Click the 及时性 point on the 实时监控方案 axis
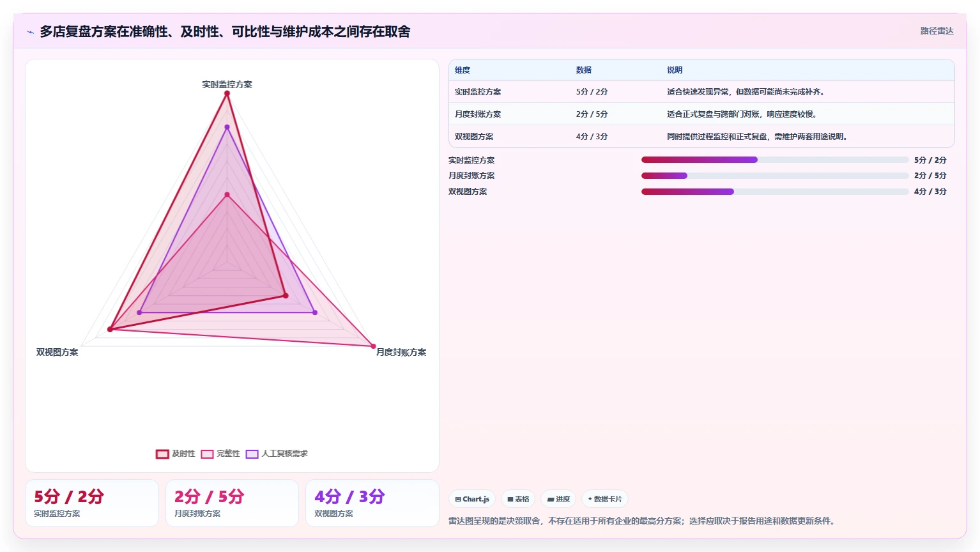Viewport: 980px width, 552px height. point(227,93)
